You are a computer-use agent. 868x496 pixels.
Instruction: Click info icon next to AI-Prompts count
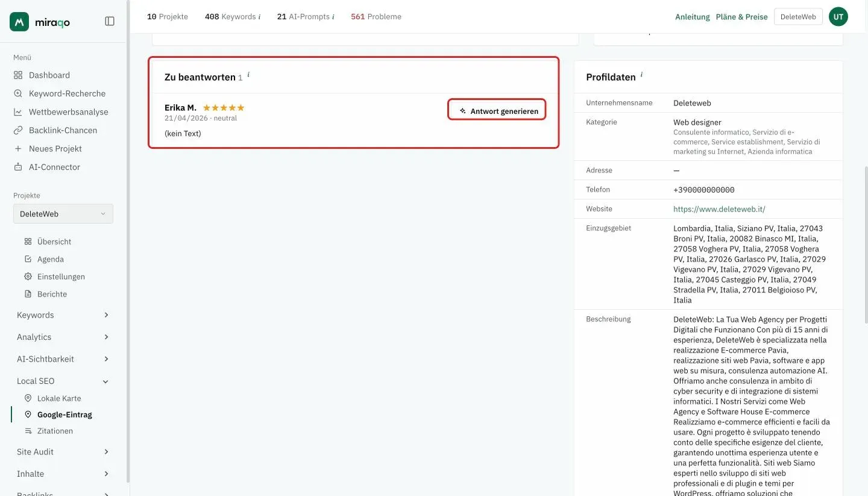click(x=333, y=17)
